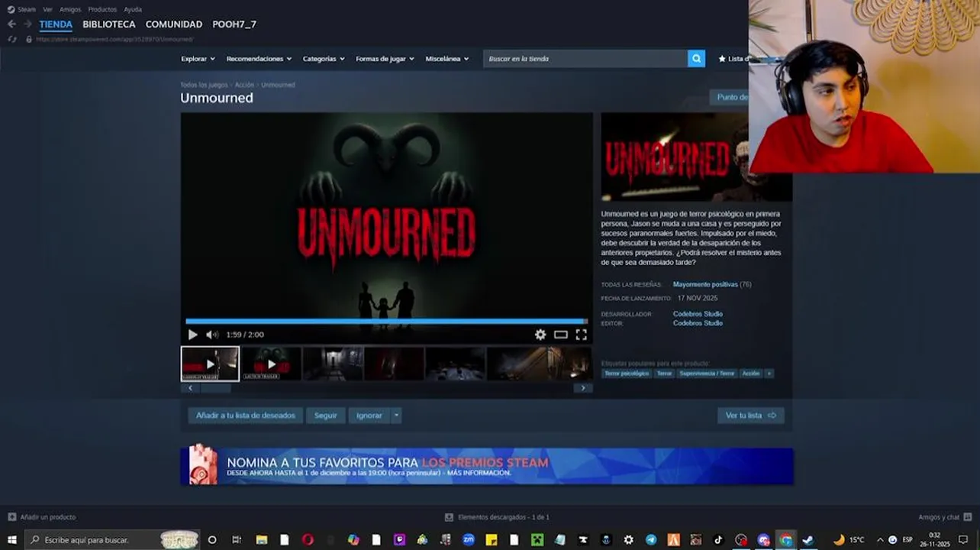
Task: Open the Miscelánea dropdown
Action: point(447,59)
